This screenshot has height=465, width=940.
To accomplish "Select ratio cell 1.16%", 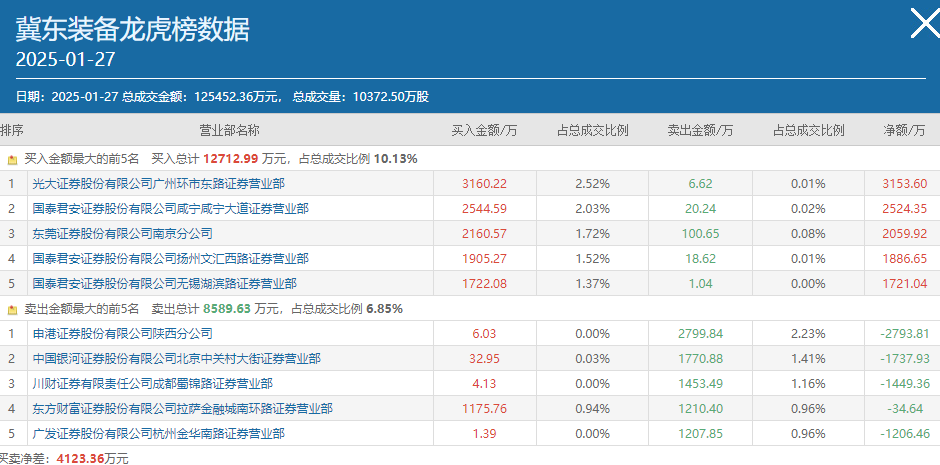I will click(808, 384).
